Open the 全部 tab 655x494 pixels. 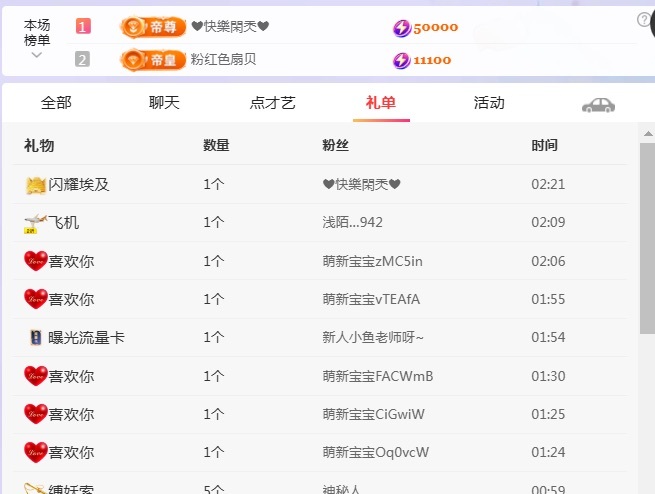56,103
